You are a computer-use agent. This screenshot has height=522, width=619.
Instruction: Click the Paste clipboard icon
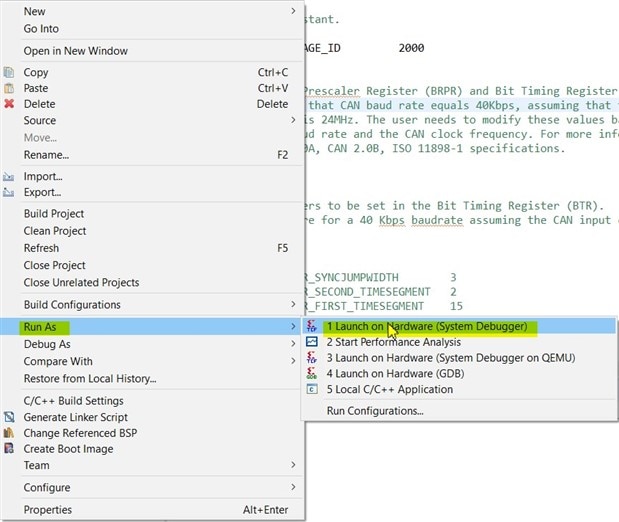[x=9, y=88]
